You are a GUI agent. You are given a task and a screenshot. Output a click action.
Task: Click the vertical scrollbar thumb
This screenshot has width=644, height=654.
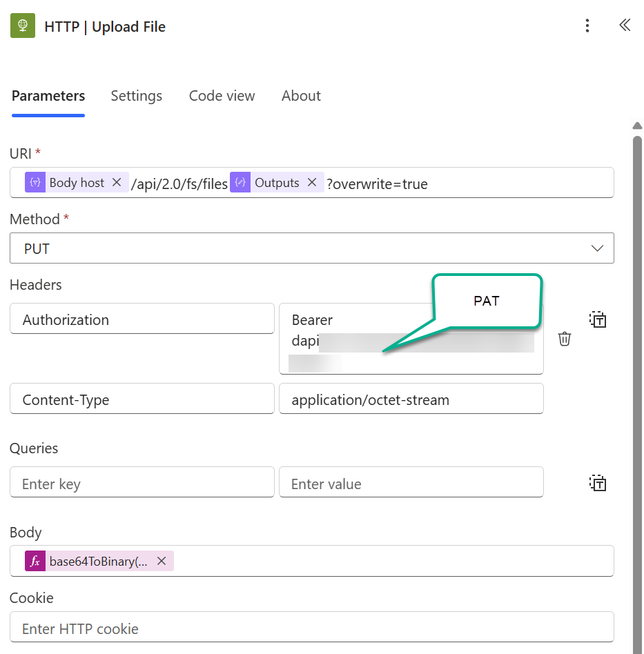[637, 394]
